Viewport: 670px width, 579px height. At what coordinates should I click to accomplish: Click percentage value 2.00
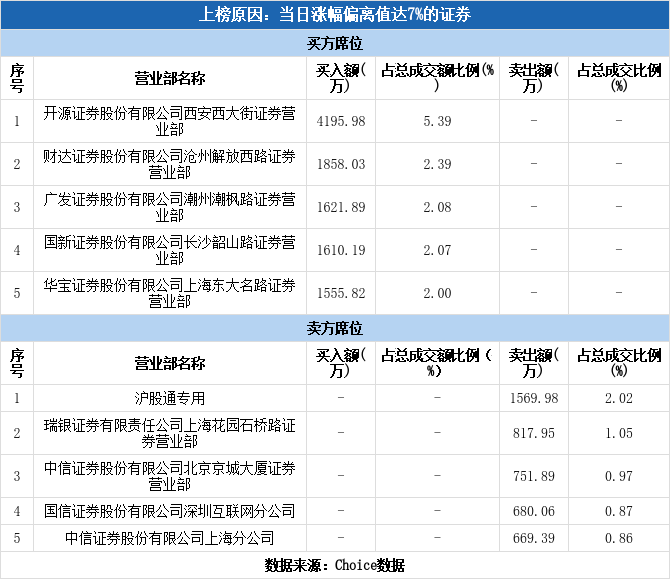point(437,293)
